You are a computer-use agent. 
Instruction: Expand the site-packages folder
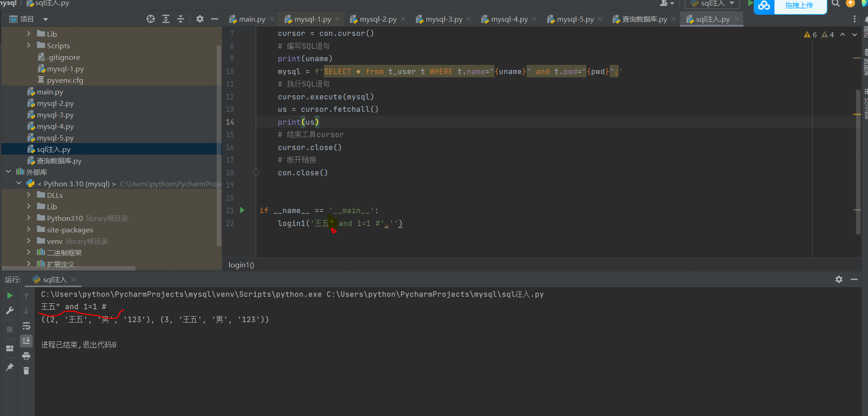(29, 229)
